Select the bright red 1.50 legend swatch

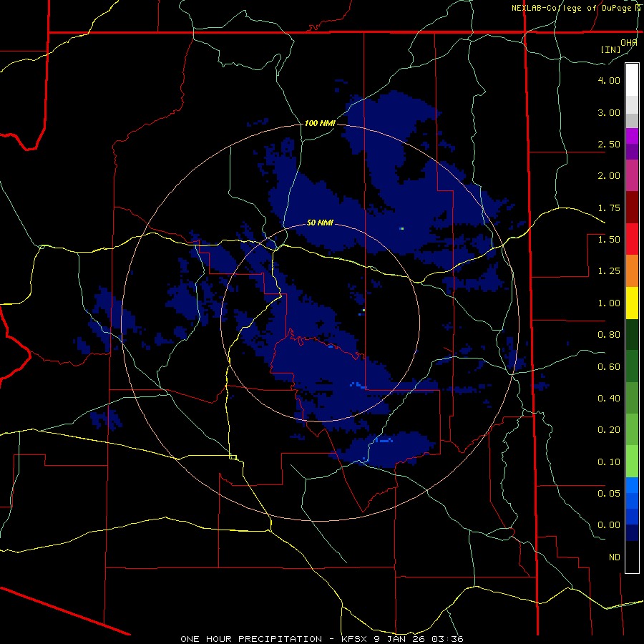click(632, 239)
